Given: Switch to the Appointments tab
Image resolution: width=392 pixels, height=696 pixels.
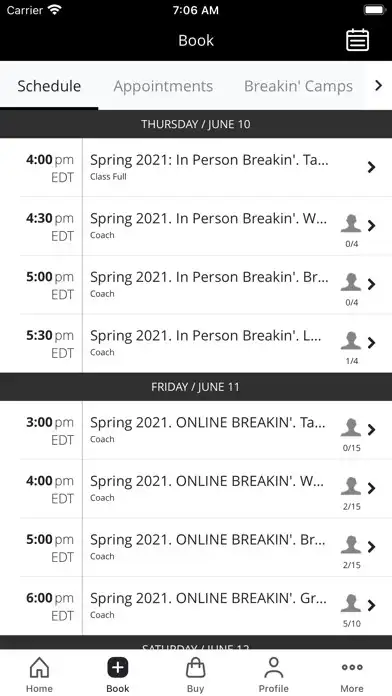Looking at the screenshot, I should click(x=163, y=86).
